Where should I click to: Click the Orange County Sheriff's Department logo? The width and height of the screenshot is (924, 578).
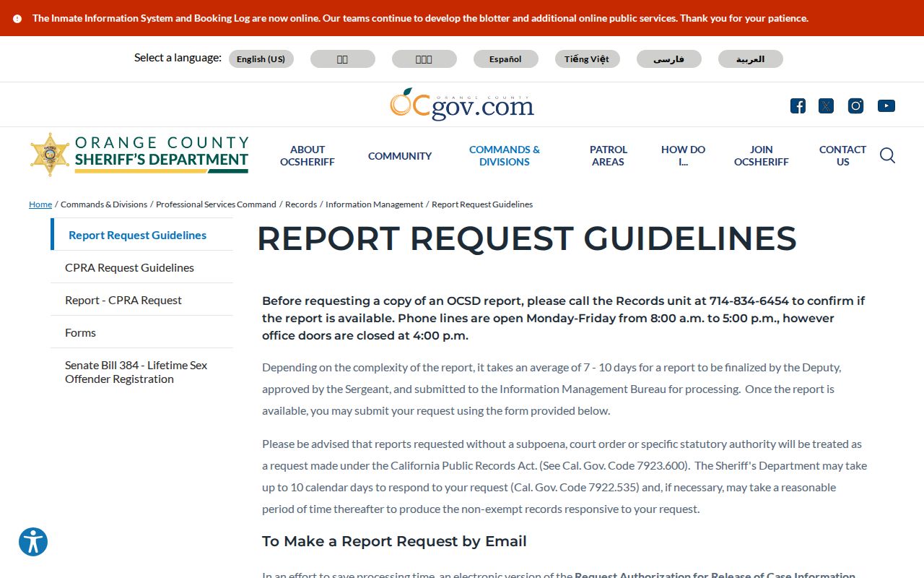click(x=139, y=154)
